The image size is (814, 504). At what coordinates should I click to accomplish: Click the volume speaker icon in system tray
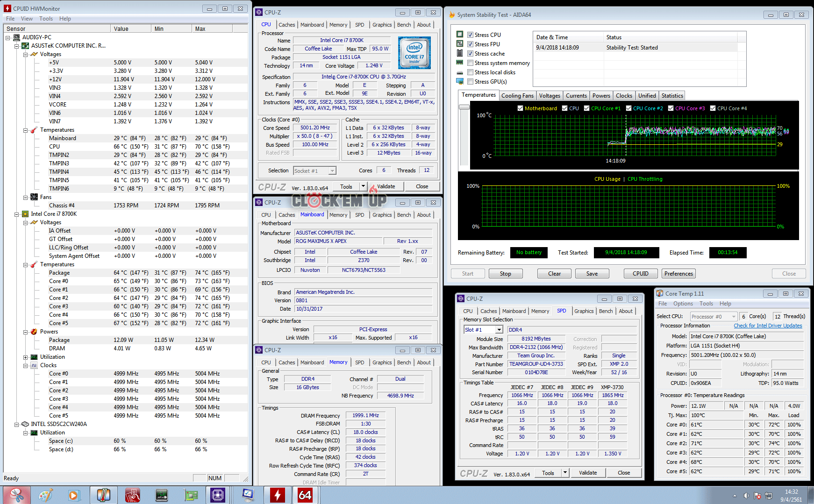(x=746, y=496)
